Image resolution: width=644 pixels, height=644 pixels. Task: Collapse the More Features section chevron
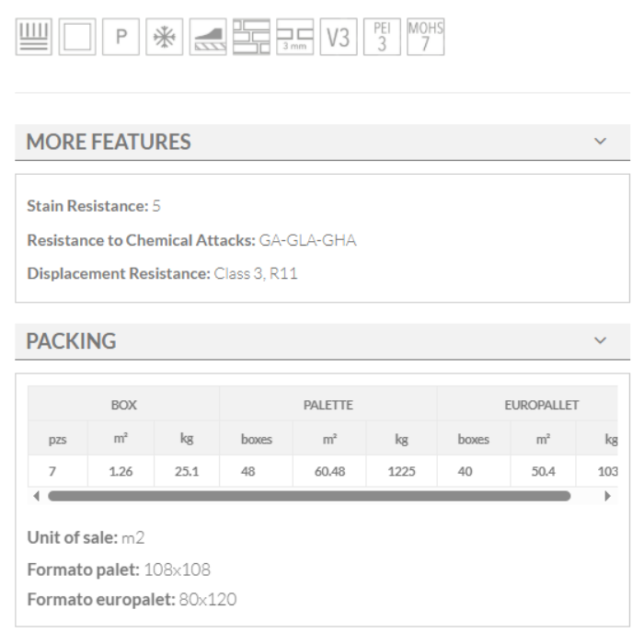pos(601,142)
